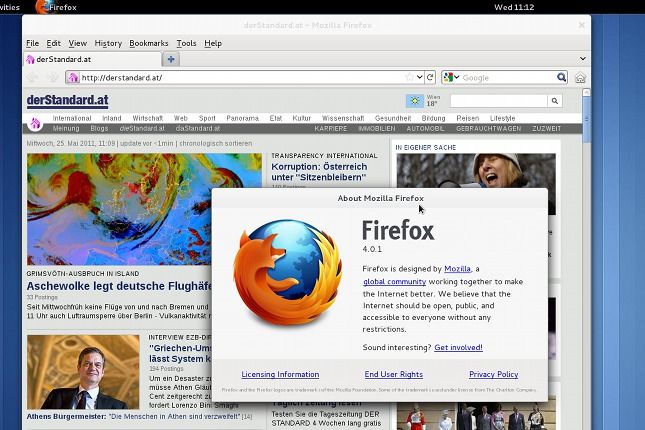Open the Wirtschaft section
The image size is (645, 430).
(148, 118)
